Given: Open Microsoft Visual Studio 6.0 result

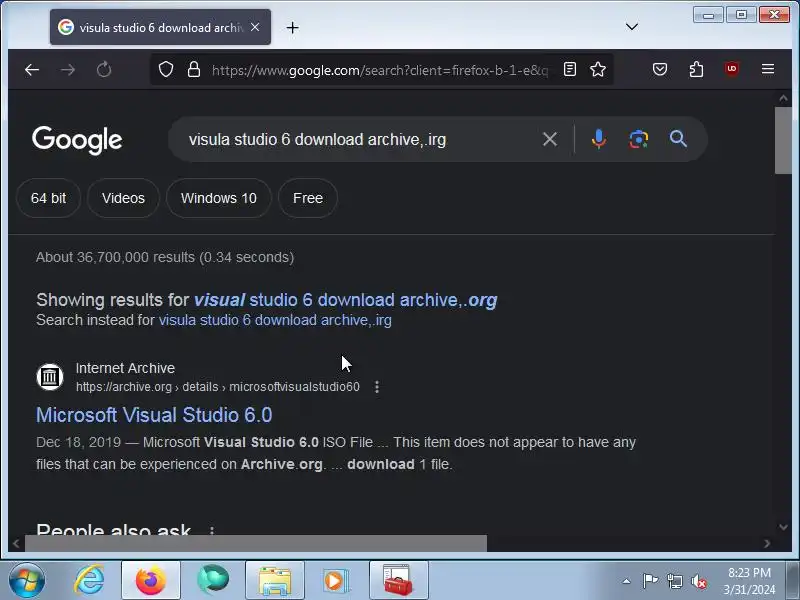Looking at the screenshot, I should point(154,415).
